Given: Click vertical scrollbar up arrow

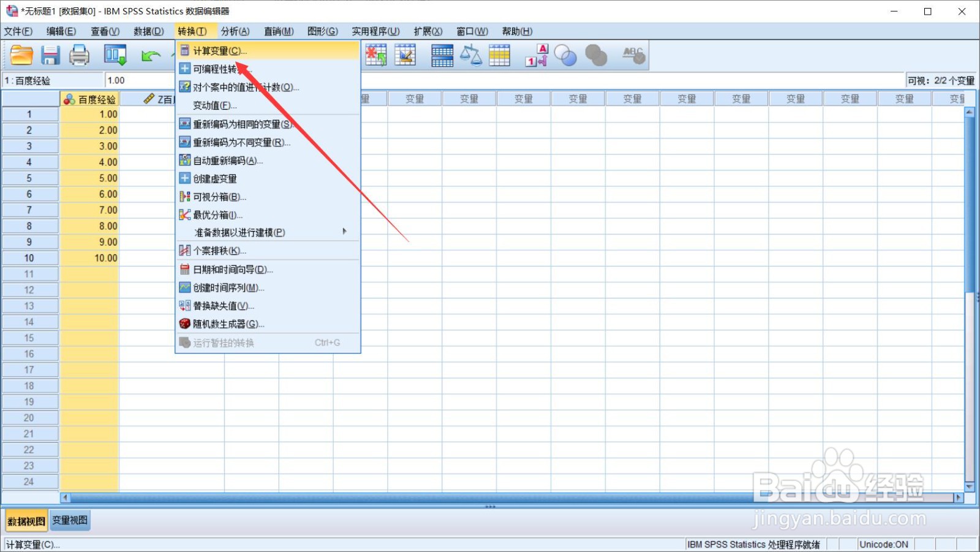Looking at the screenshot, I should (x=970, y=112).
